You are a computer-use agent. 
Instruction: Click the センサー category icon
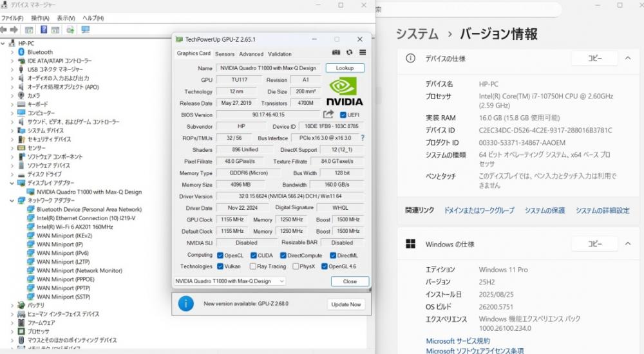pyautogui.click(x=21, y=148)
